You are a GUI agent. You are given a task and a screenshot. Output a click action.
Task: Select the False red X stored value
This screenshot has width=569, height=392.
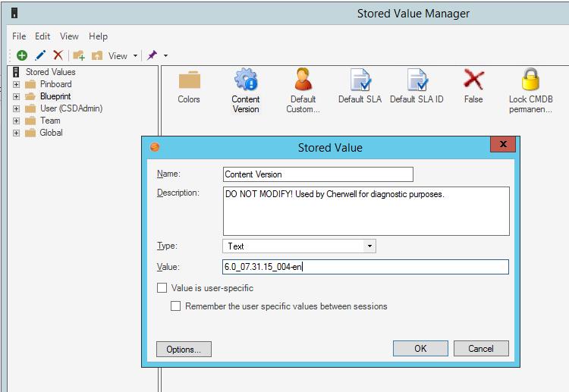[x=473, y=80]
